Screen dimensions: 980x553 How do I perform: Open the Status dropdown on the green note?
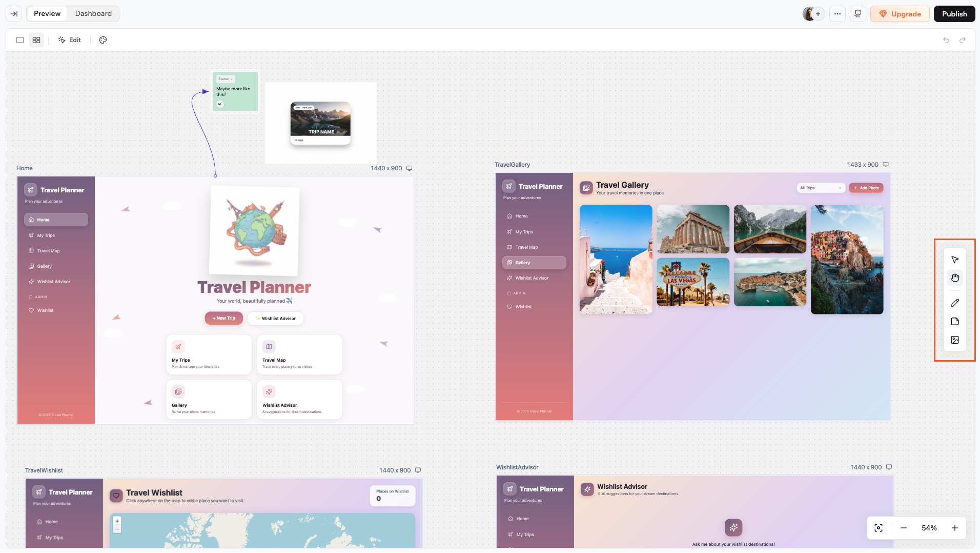click(x=226, y=79)
